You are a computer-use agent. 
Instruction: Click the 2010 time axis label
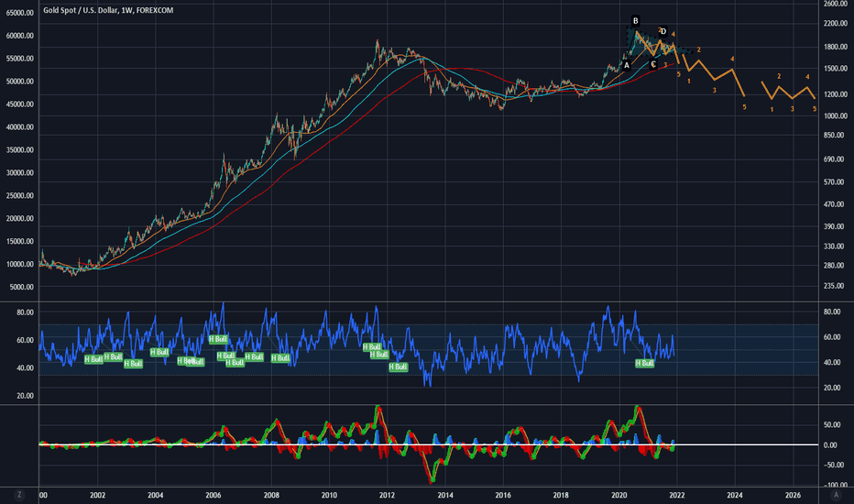(329, 495)
